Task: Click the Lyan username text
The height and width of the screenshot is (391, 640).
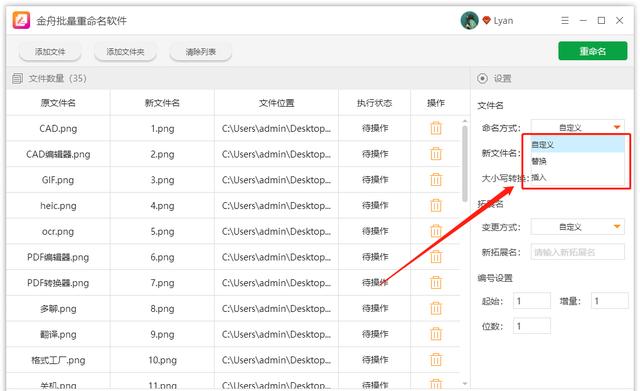Action: tap(503, 21)
